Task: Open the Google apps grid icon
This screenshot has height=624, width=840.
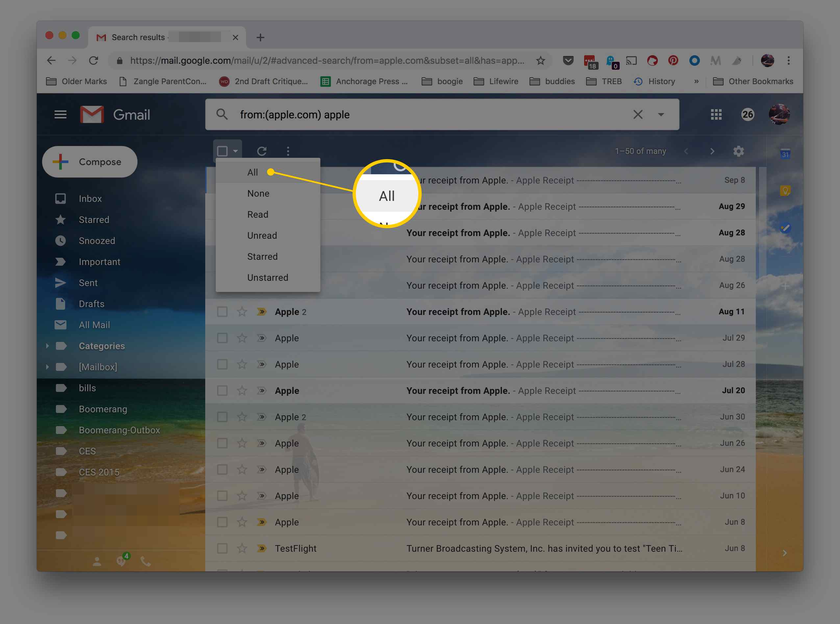Action: tap(716, 114)
